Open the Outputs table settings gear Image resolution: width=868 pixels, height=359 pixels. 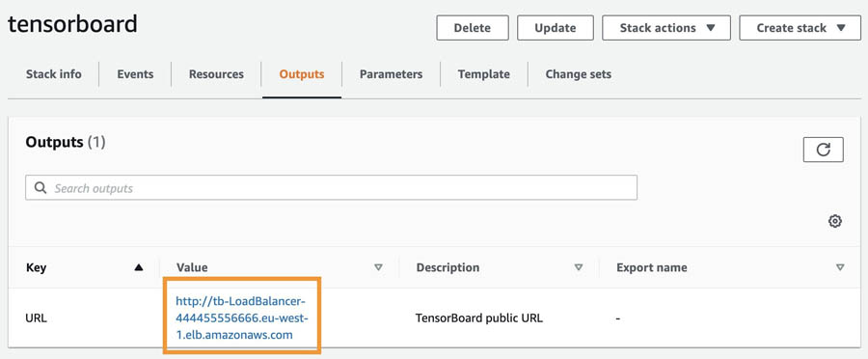point(835,222)
